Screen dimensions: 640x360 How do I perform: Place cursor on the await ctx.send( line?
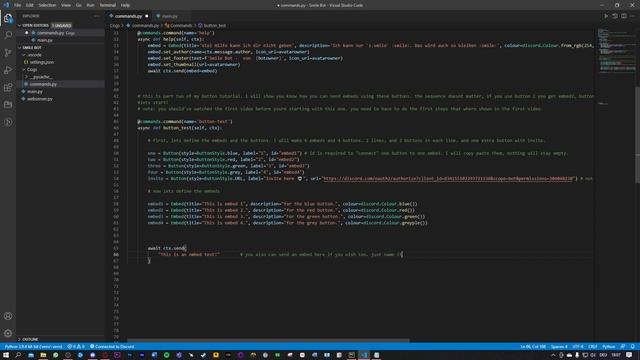click(x=167, y=248)
